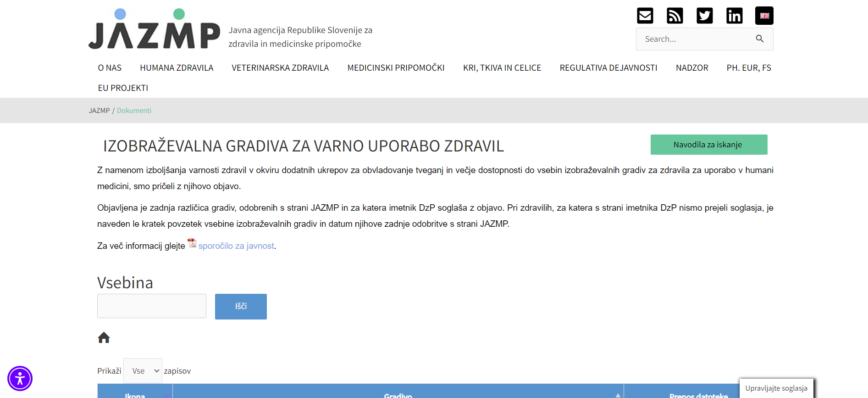Click the Dokumenti breadcrumb link
Screen dimensions: 868x398
click(x=134, y=111)
